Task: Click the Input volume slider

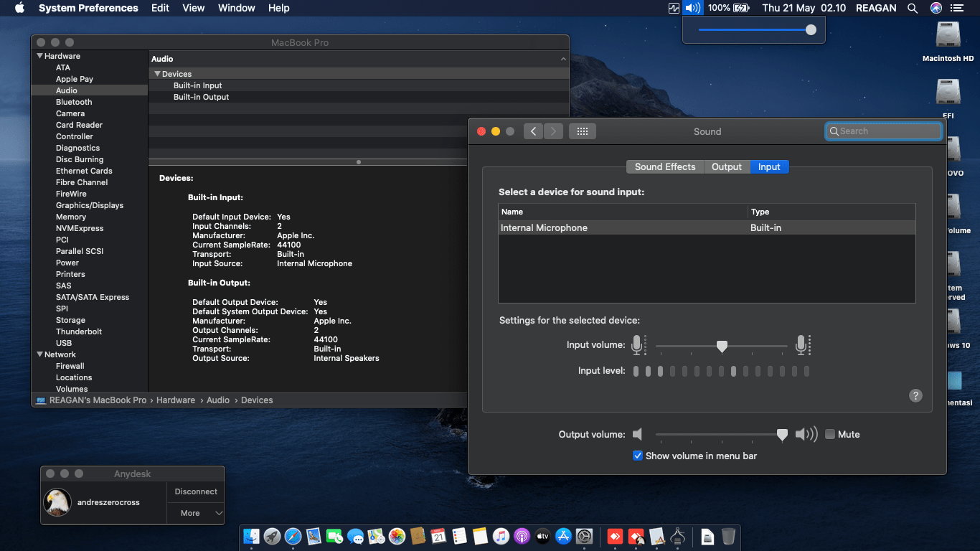Action: 722,346
